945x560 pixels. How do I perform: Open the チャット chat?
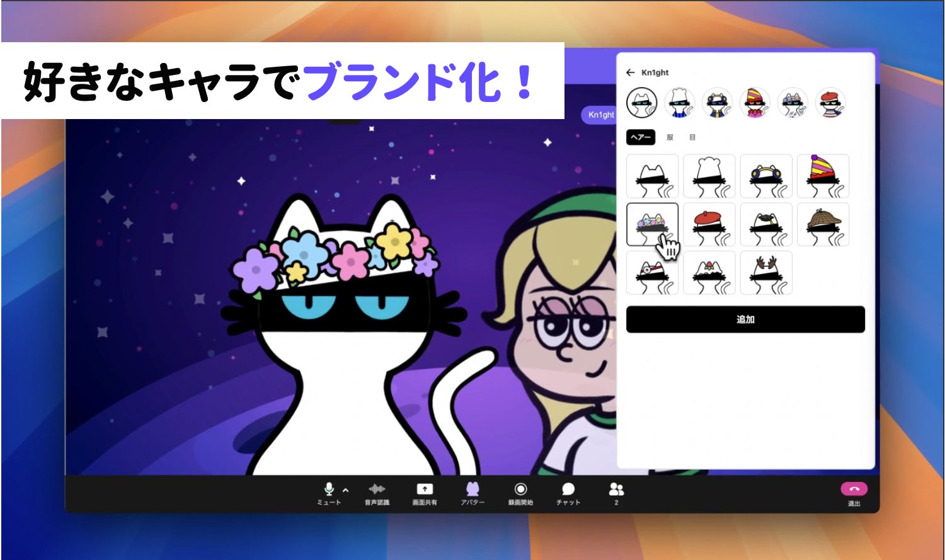(x=568, y=493)
